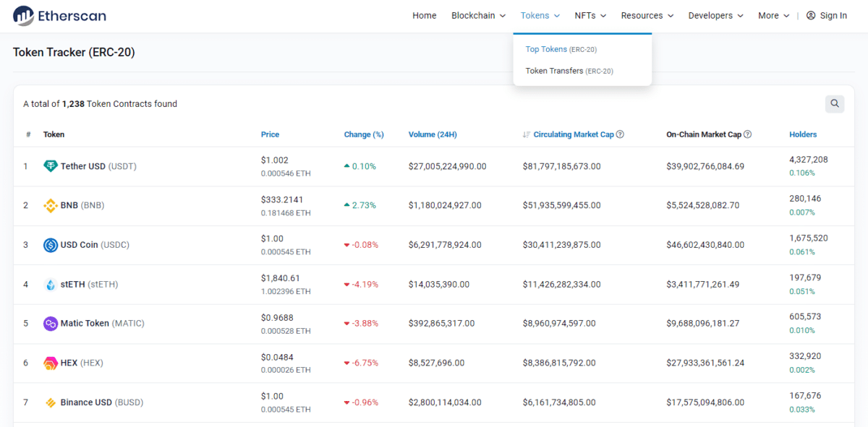This screenshot has height=427, width=868.
Task: Expand the NFTs dropdown menu
Action: (x=590, y=15)
